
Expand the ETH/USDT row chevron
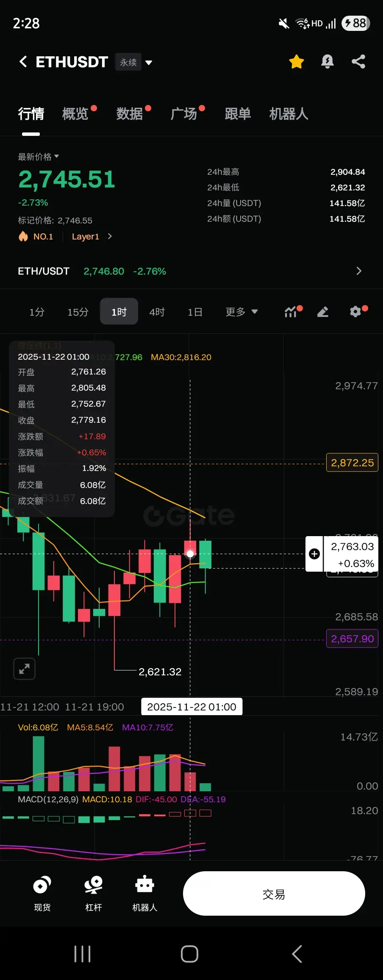pos(359,271)
